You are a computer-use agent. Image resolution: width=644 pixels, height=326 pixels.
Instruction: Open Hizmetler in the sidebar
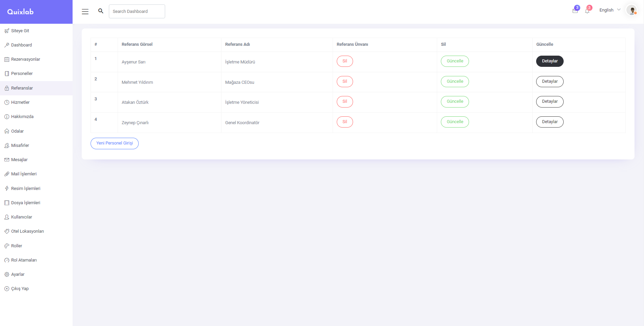coord(36,102)
